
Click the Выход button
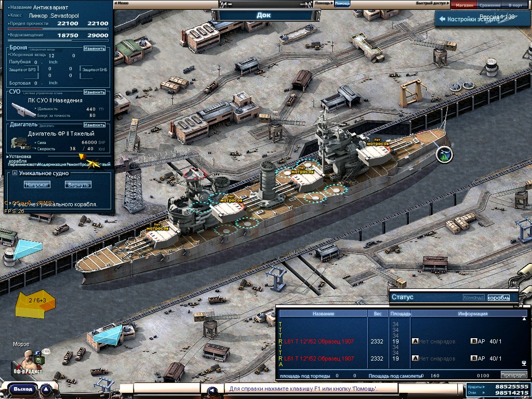(x=23, y=389)
